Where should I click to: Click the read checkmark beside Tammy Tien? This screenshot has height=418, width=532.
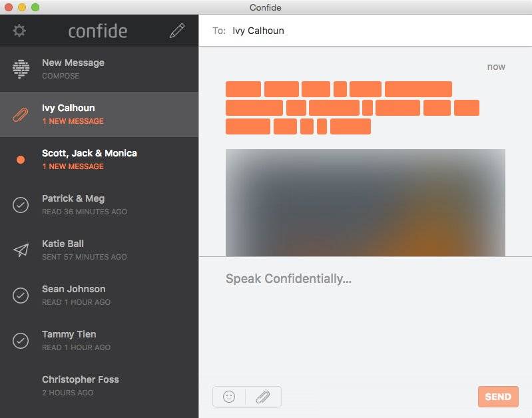coord(21,341)
